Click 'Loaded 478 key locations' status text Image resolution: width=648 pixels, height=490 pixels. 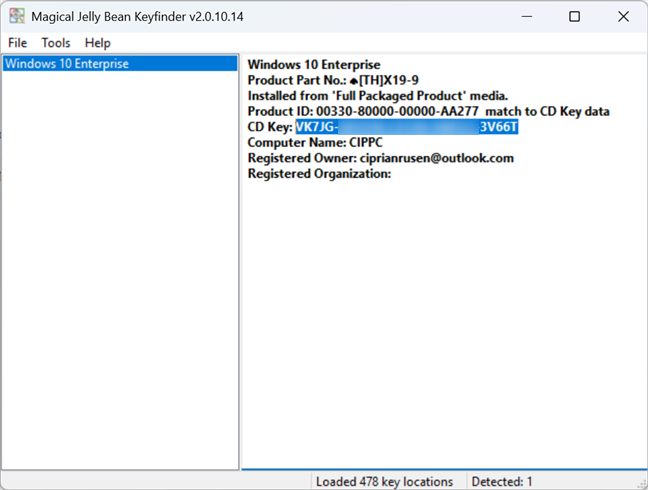click(x=384, y=482)
